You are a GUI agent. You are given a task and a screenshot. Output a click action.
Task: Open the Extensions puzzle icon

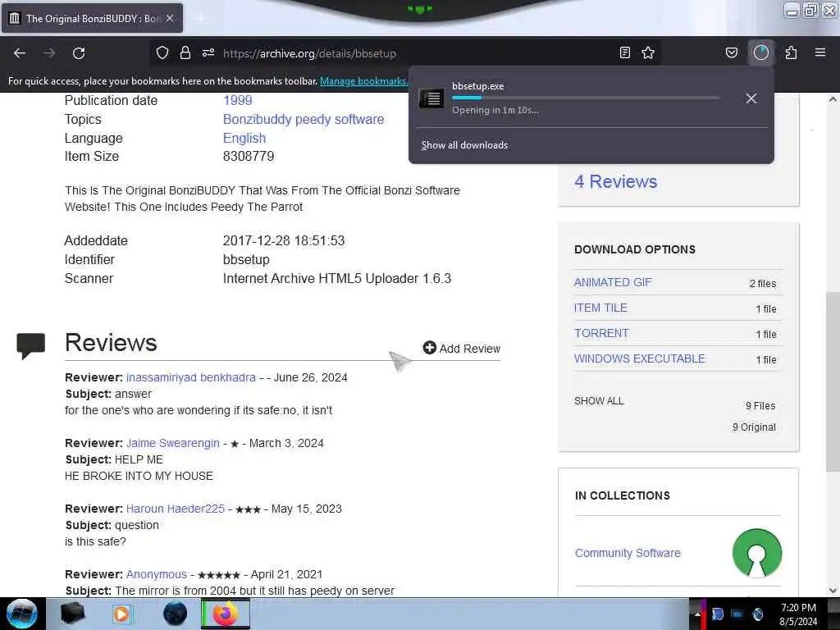[x=791, y=52]
